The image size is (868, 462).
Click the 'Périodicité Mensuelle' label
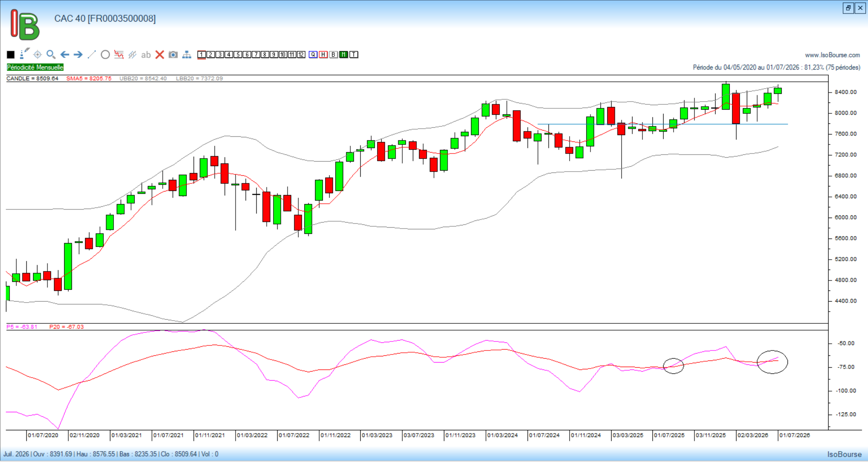point(35,67)
